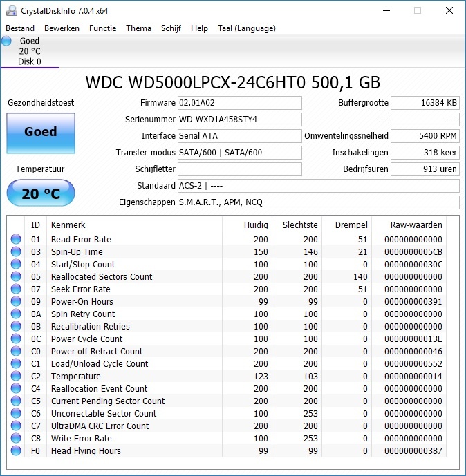Image resolution: width=466 pixels, height=476 pixels.
Task: Click the Inschakelingen value 318 keer
Action: (x=425, y=153)
